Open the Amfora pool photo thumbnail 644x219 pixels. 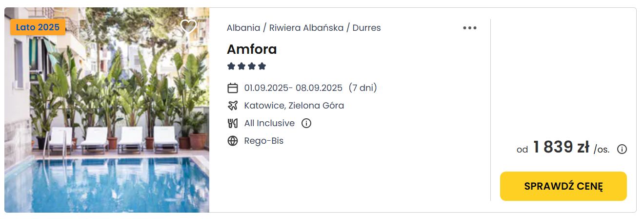107,110
